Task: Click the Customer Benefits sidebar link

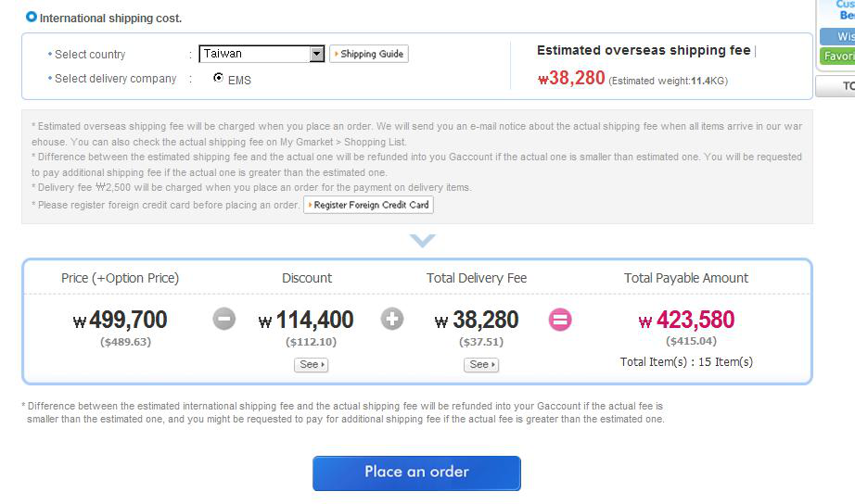Action: 842,10
